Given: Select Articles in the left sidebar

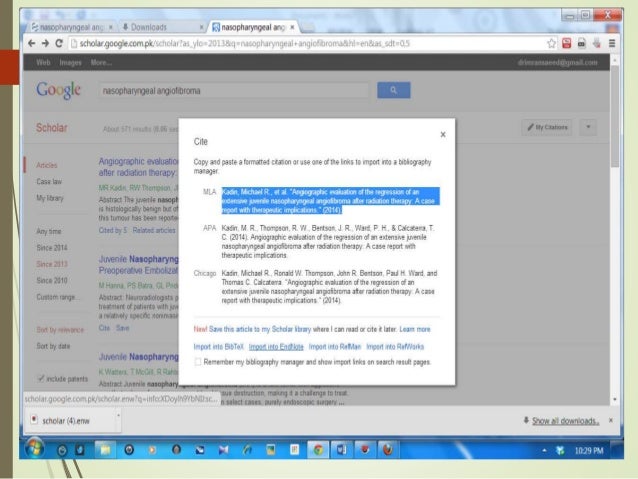Looking at the screenshot, I should [x=47, y=165].
